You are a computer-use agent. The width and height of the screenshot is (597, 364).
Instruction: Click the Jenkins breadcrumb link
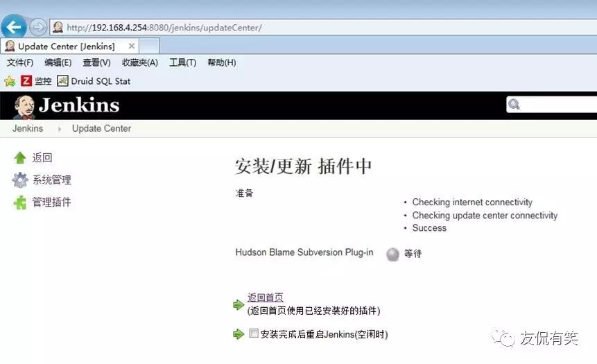point(28,128)
